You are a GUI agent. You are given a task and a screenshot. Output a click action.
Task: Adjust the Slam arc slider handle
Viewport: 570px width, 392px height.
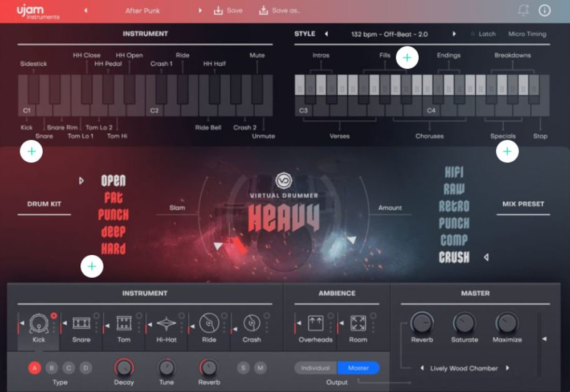click(218, 246)
